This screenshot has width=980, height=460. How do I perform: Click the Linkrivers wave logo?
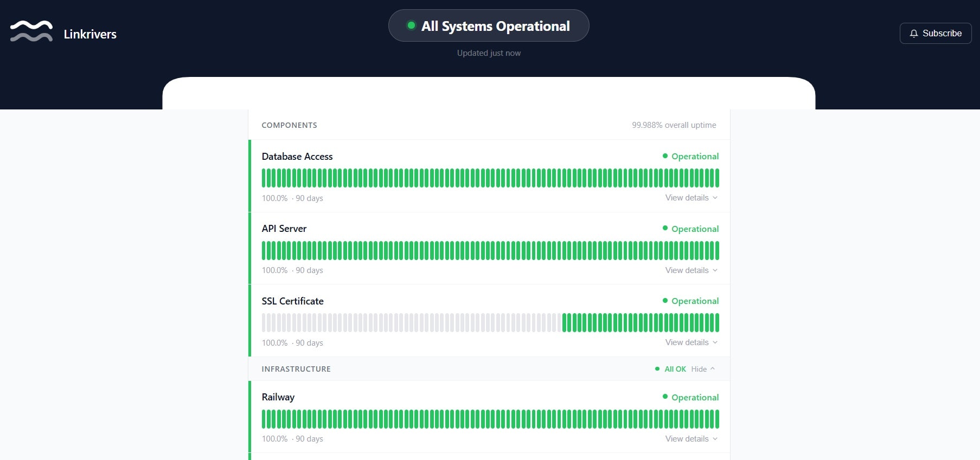click(31, 31)
